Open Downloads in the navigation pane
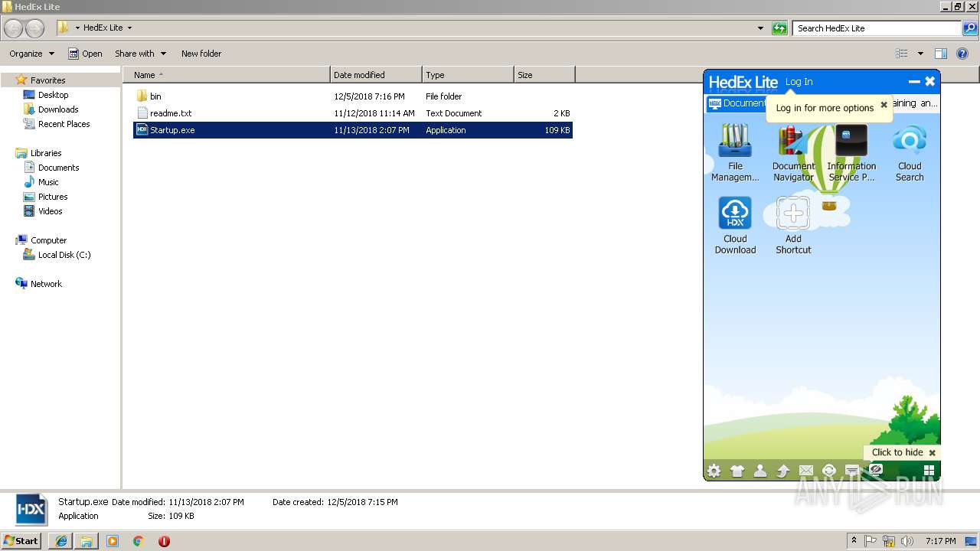This screenshot has width=980, height=551. (x=58, y=109)
